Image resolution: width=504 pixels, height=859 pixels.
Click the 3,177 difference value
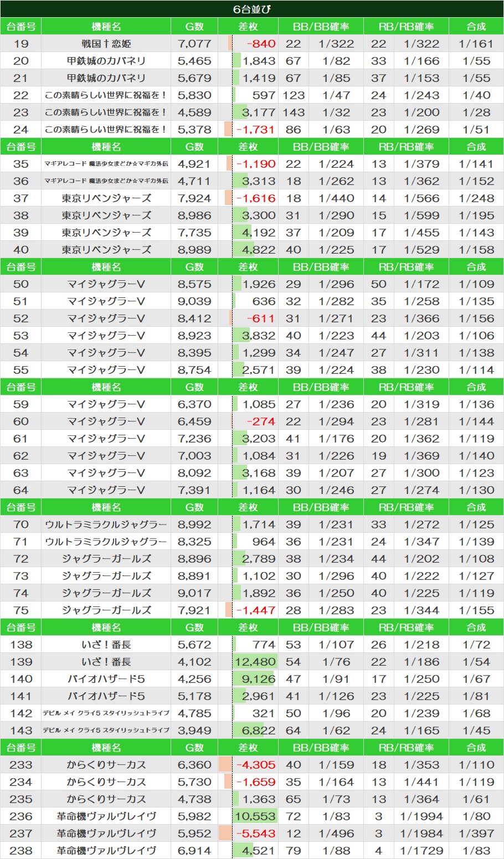[259, 112]
